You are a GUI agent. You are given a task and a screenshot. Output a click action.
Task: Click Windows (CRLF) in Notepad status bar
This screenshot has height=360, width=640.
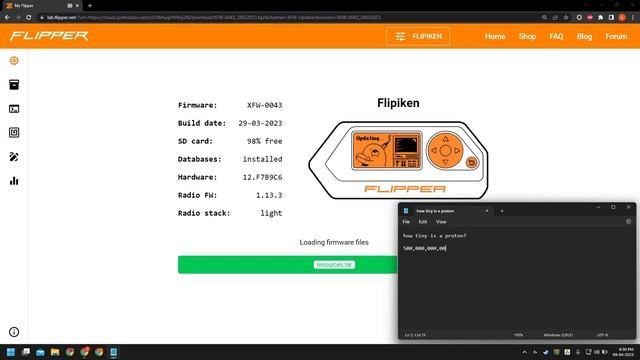pos(558,335)
